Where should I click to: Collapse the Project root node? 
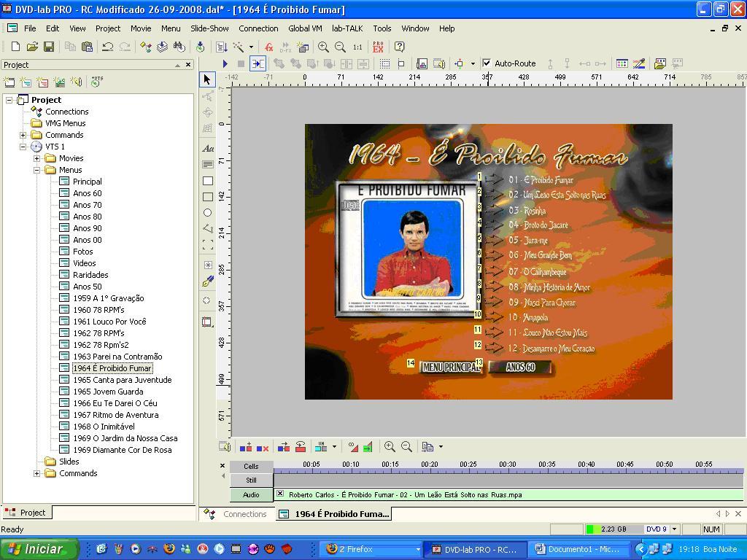click(x=9, y=100)
